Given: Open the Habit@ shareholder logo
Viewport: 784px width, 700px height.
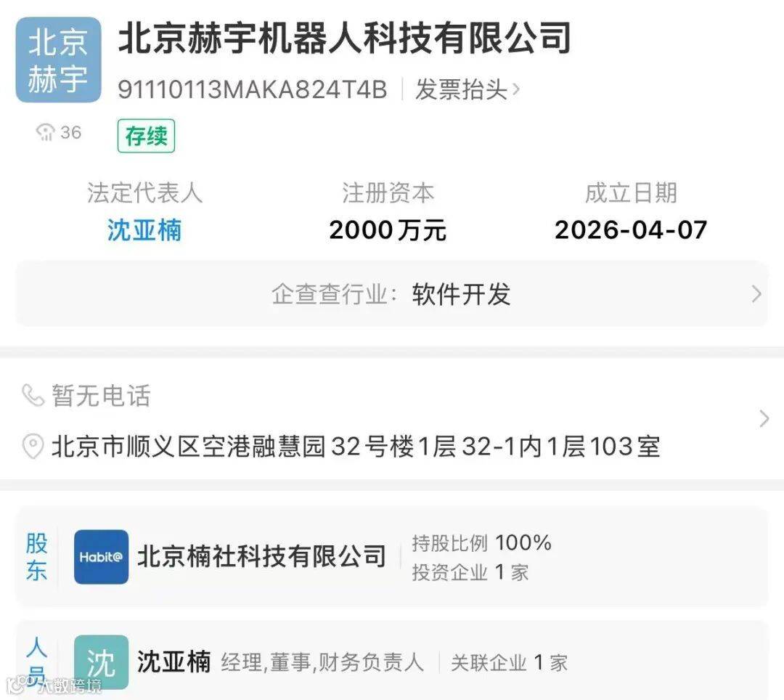Looking at the screenshot, I should click(x=102, y=557).
